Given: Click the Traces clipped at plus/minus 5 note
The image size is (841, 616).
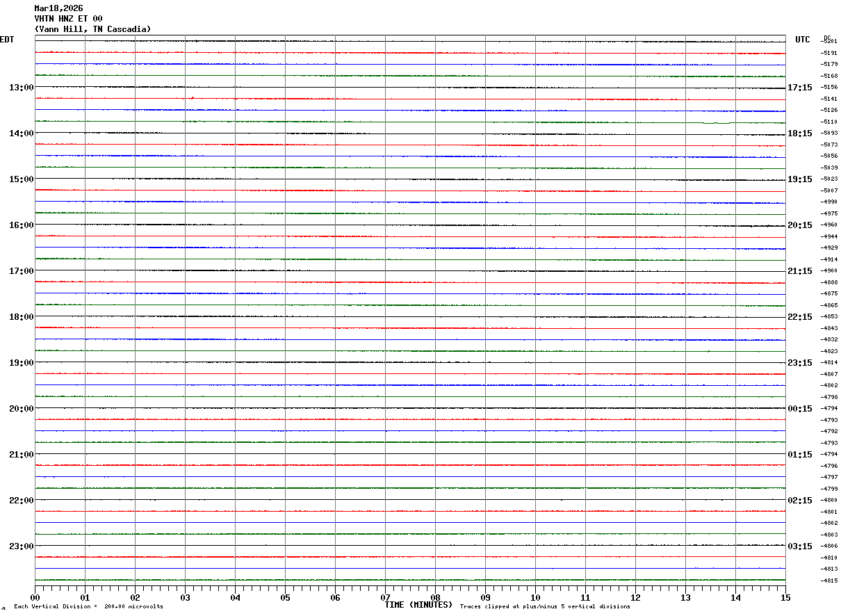Looking at the screenshot, I should point(545,607).
